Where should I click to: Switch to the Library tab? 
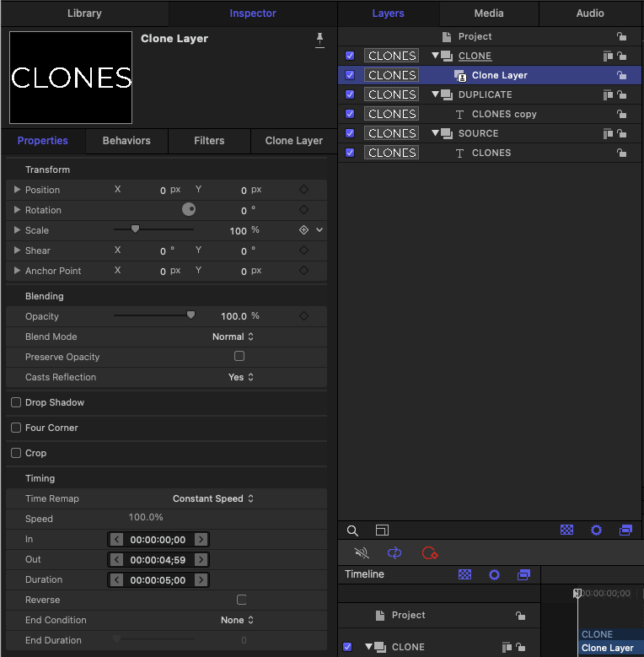coord(84,13)
